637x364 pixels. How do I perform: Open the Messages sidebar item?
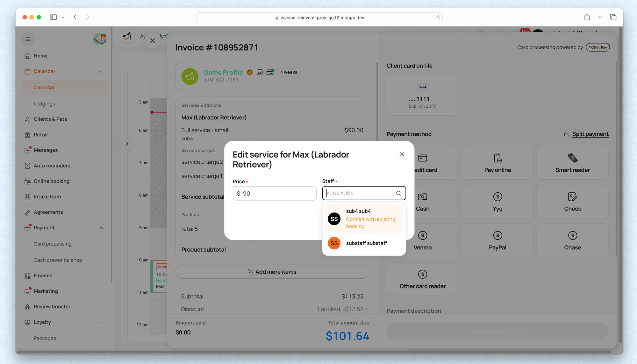pyautogui.click(x=46, y=150)
